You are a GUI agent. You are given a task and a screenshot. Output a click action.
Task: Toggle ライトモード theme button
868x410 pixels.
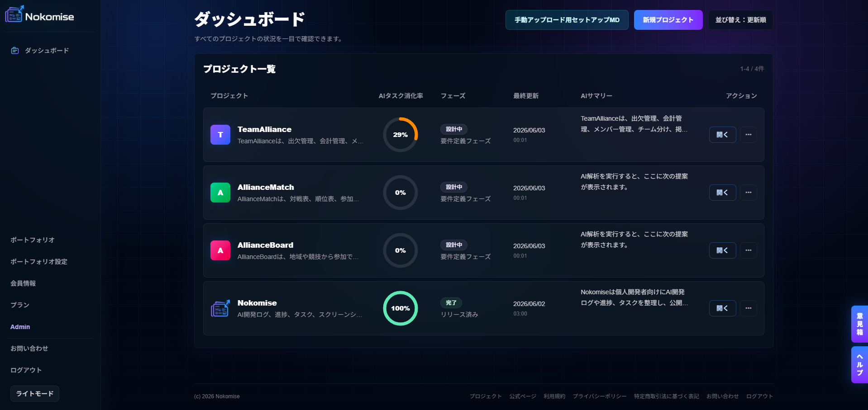point(35,394)
